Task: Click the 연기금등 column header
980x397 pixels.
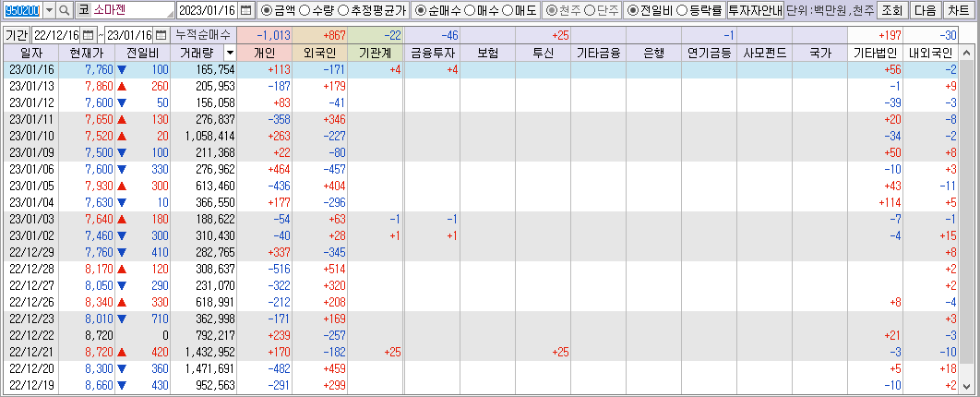Action: 710,54
